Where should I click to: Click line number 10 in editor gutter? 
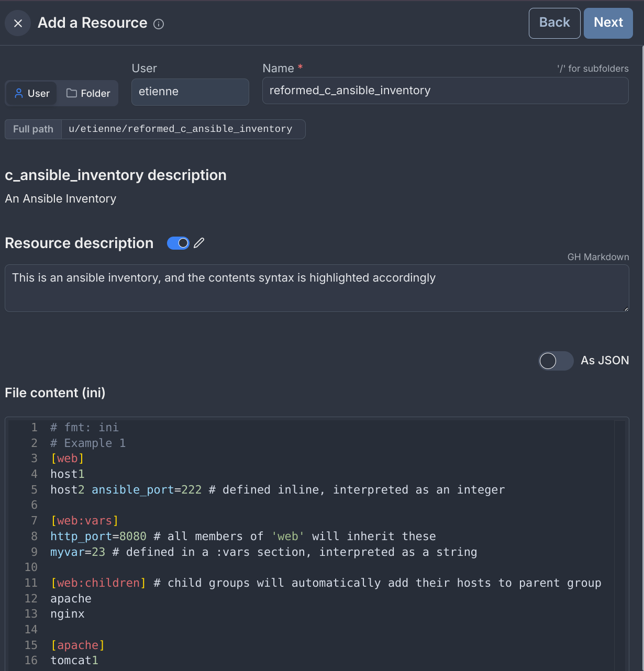tap(31, 567)
